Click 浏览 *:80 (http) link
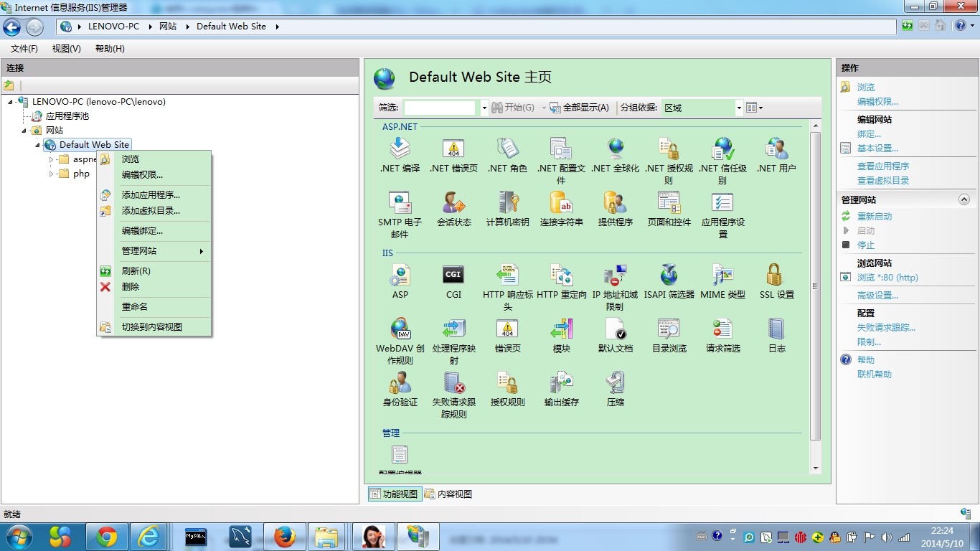The height and width of the screenshot is (551, 980). tap(887, 278)
